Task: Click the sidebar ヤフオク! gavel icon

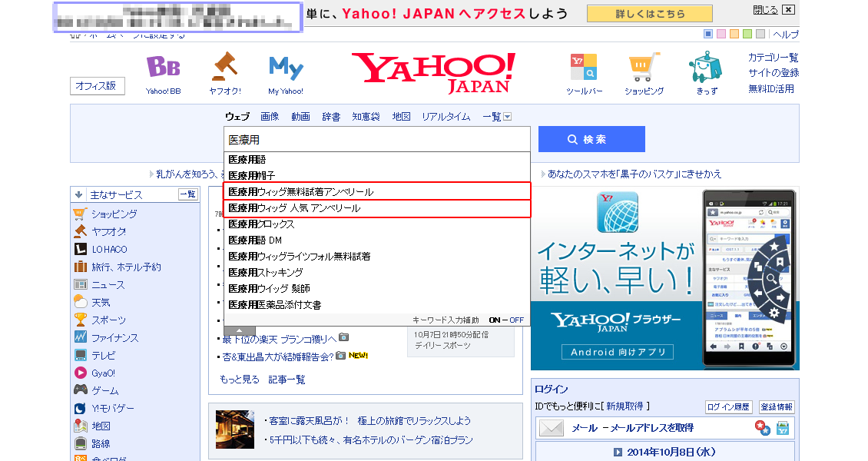Action: pos(80,231)
